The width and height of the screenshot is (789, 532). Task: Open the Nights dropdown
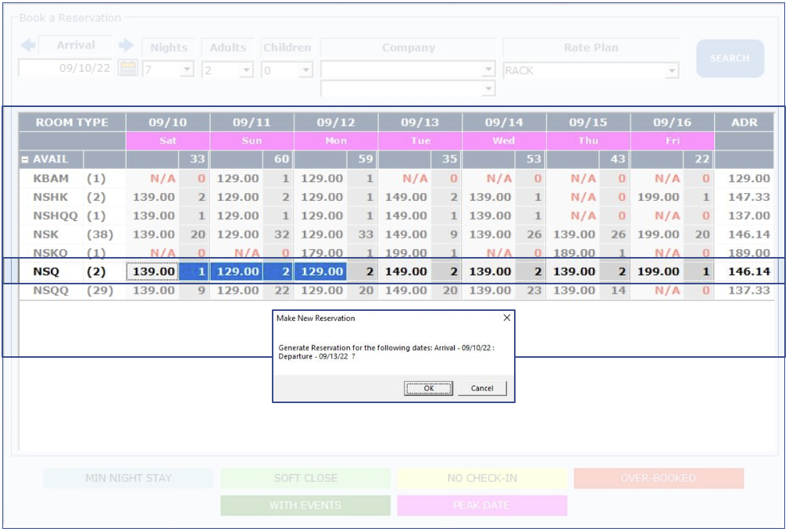(187, 70)
